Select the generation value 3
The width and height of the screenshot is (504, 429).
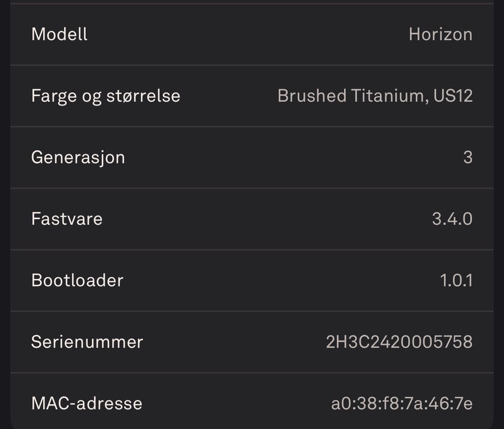click(x=468, y=157)
